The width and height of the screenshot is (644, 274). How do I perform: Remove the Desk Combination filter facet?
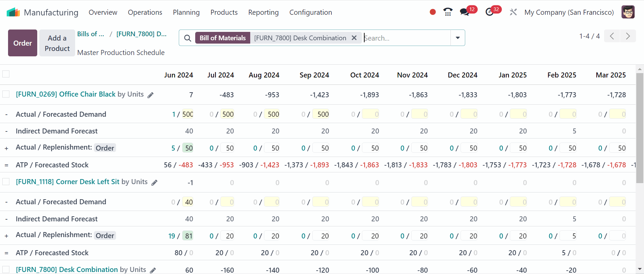pos(354,38)
